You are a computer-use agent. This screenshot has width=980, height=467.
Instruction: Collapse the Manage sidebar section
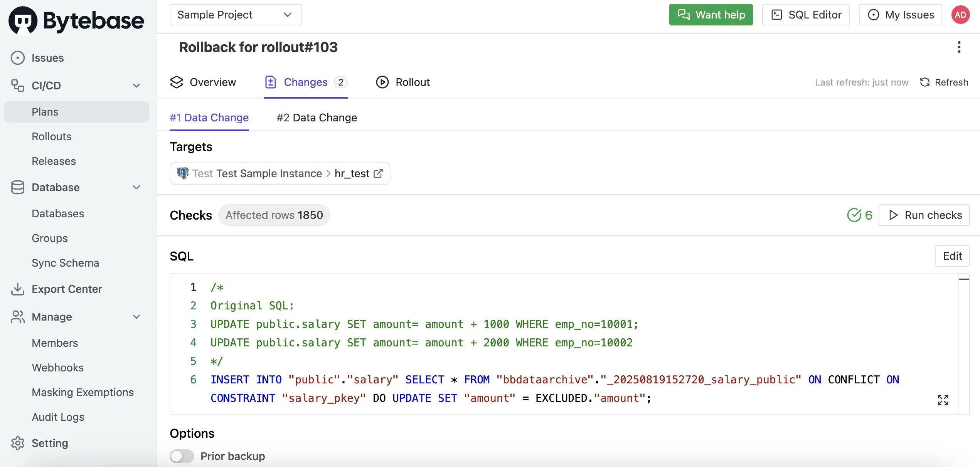click(136, 317)
